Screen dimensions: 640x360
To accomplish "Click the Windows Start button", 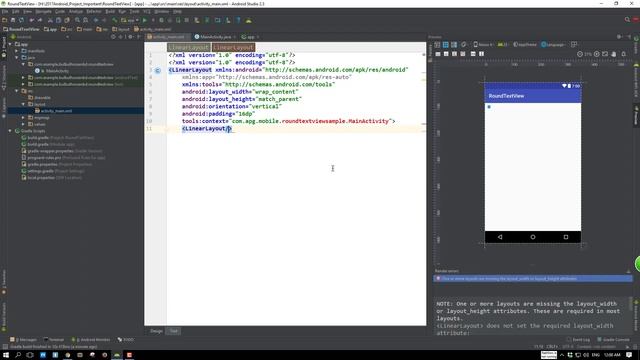I will click(6, 355).
